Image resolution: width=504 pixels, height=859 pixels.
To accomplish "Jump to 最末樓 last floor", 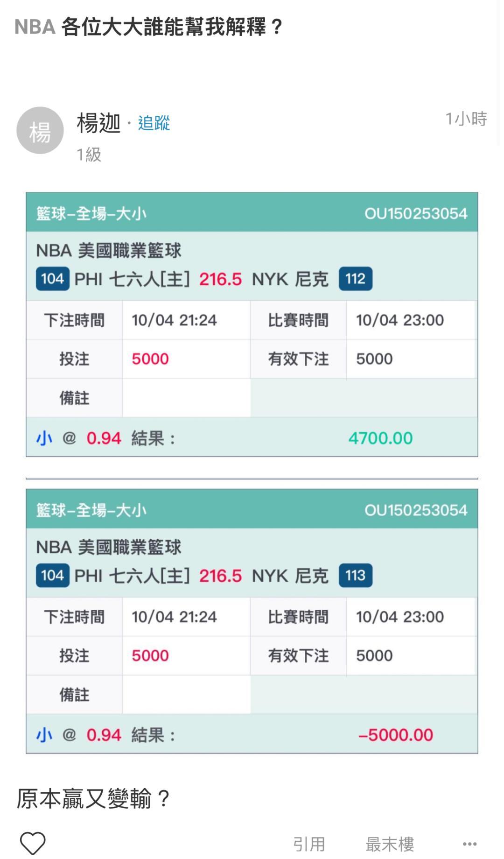I will point(390,844).
